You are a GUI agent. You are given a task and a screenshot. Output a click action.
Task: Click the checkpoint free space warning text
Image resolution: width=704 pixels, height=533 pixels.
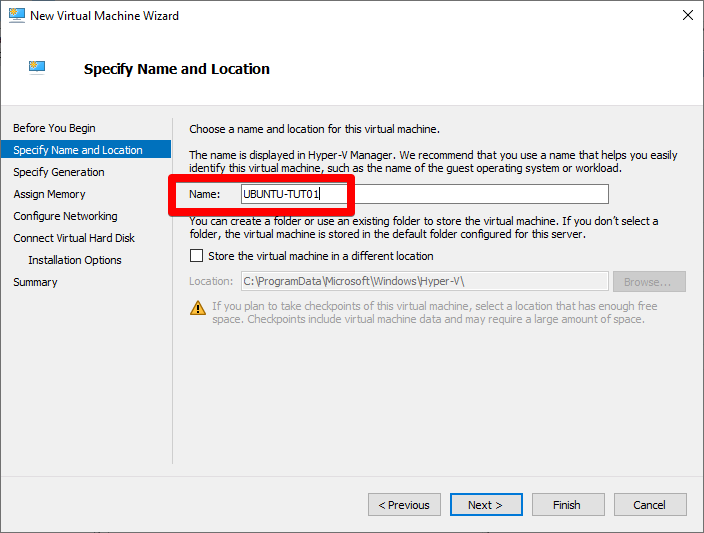pos(435,313)
